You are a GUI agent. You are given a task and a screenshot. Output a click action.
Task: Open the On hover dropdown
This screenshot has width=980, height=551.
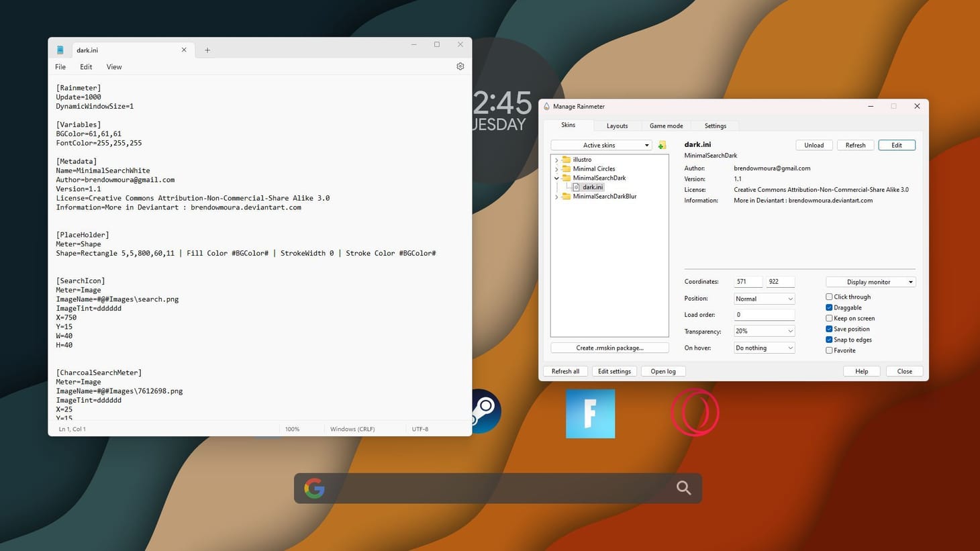[763, 348]
